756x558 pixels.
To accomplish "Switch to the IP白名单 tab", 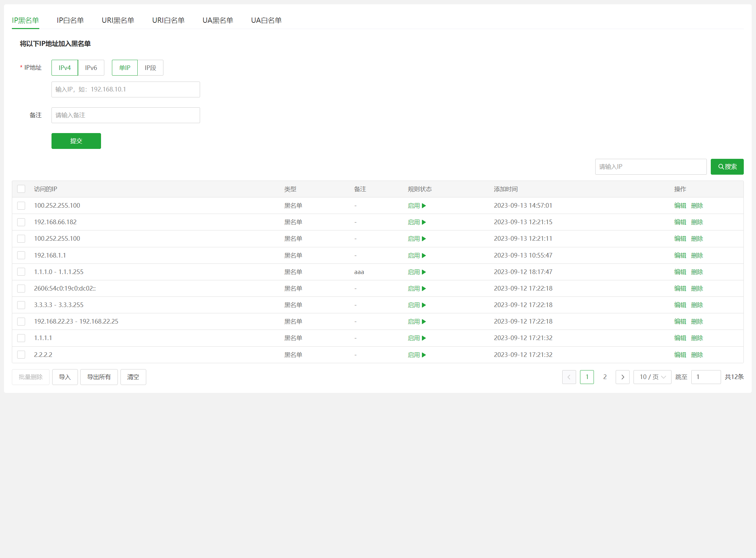I will 70,20.
